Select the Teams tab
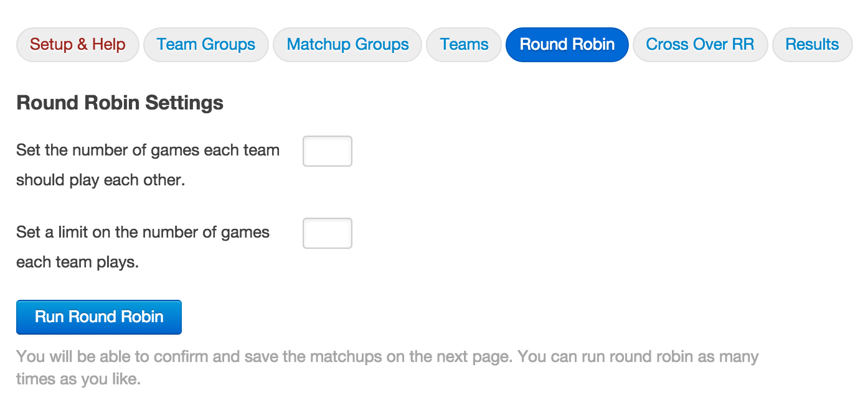Viewport: 868px width, 413px height. point(464,45)
